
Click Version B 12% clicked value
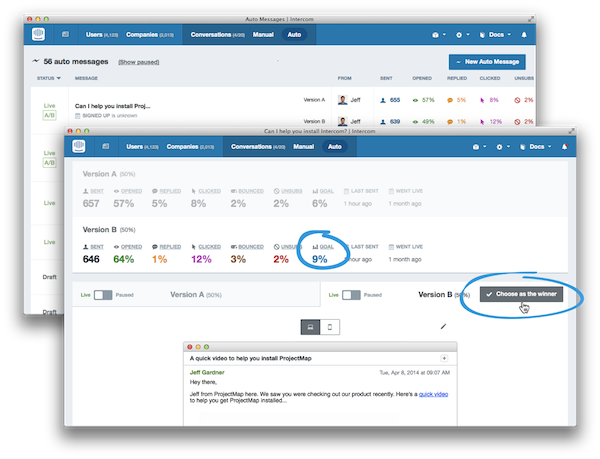pyautogui.click(x=201, y=259)
